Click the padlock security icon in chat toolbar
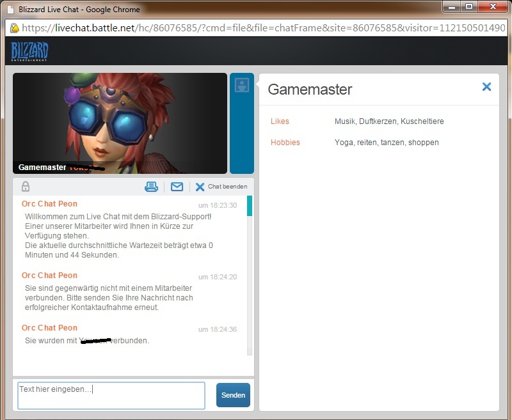Viewport: 512px width, 420px height. tap(26, 187)
